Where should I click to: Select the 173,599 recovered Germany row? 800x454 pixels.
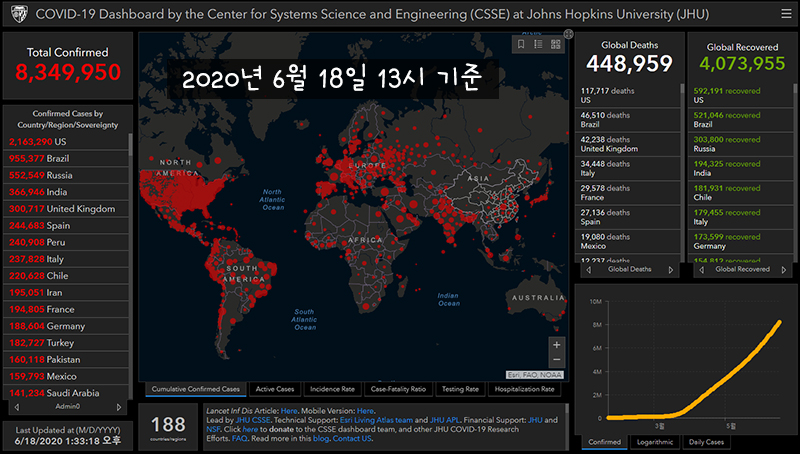click(740, 241)
